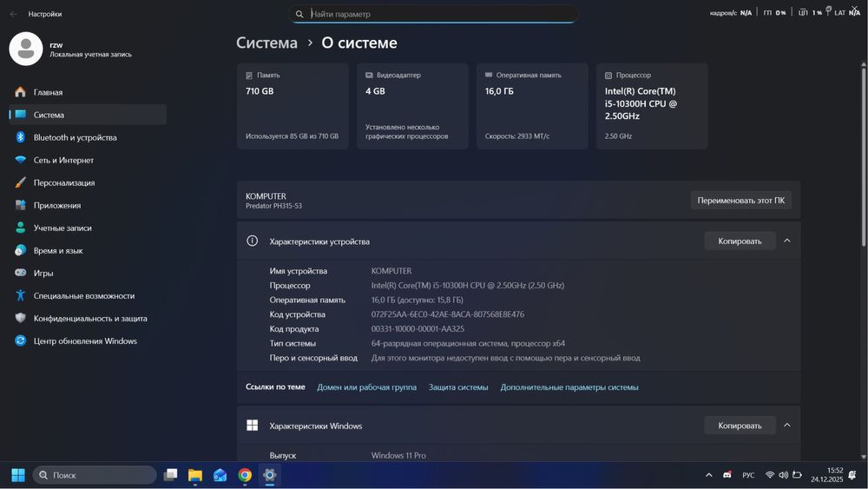Click the device code 072F25AA value
This screenshot has width=868, height=489.
click(x=447, y=314)
